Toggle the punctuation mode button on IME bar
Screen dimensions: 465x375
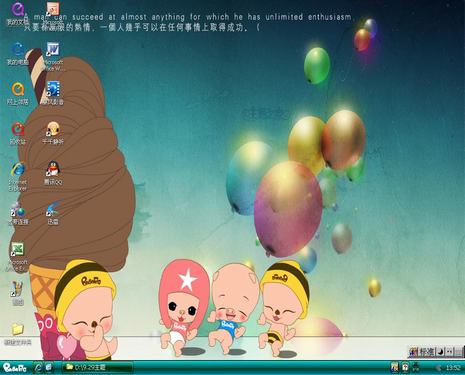pyautogui.click(x=450, y=352)
